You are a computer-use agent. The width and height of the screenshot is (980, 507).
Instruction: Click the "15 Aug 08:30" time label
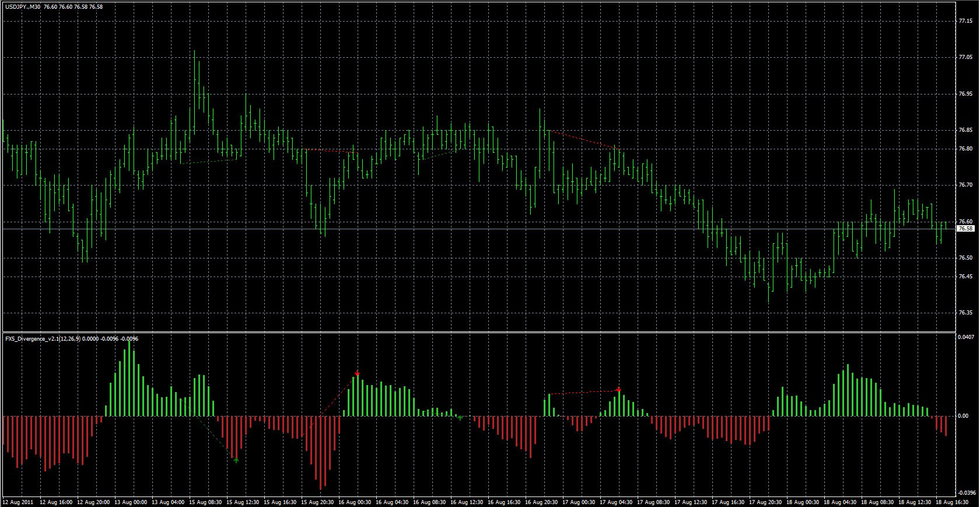tap(205, 502)
